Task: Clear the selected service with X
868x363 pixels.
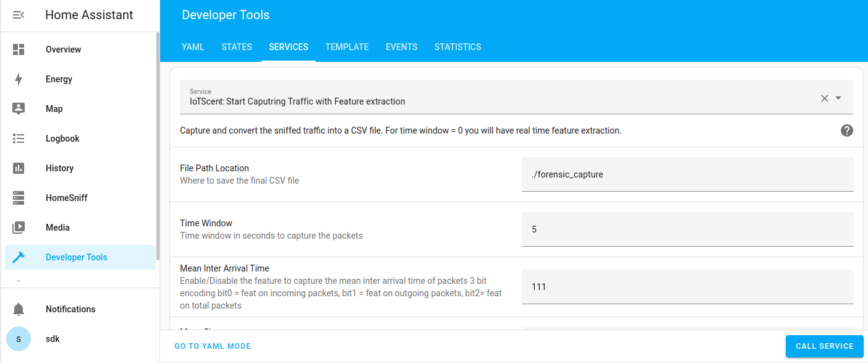Action: 824,98
